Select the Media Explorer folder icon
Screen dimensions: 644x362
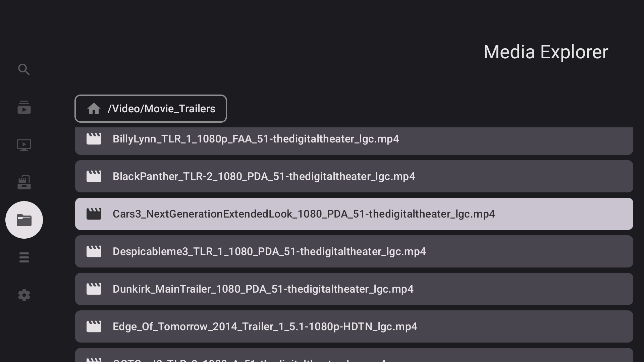(x=24, y=220)
